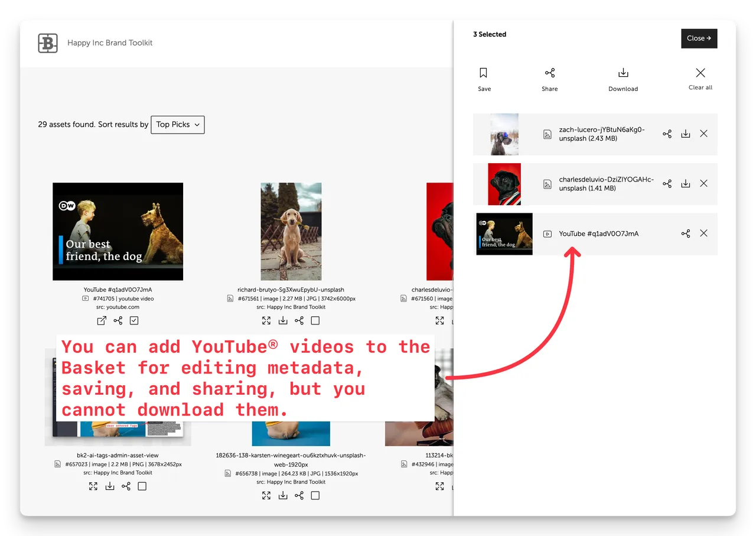This screenshot has width=756, height=536.
Task: Open the YouTube dog video thumbnail
Action: click(118, 232)
